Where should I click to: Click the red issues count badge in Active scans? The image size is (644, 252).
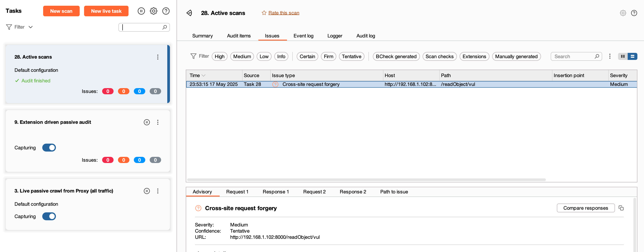point(108,91)
